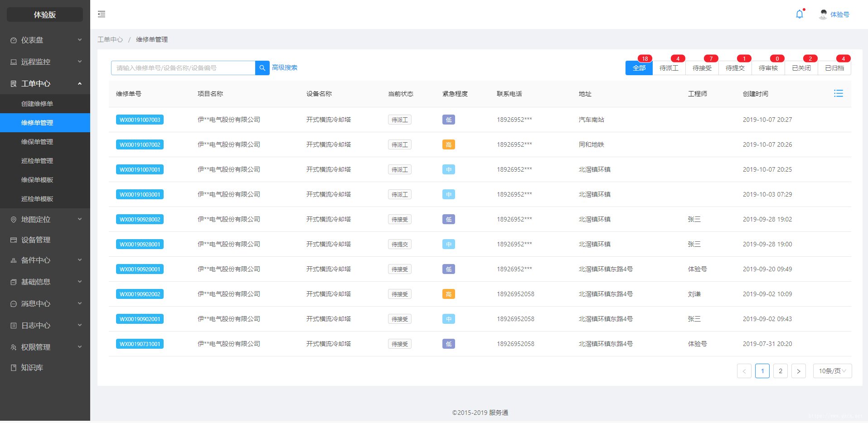Click the 消息中心 message icon
Screen dimensions: 868x423
pyautogui.click(x=14, y=304)
